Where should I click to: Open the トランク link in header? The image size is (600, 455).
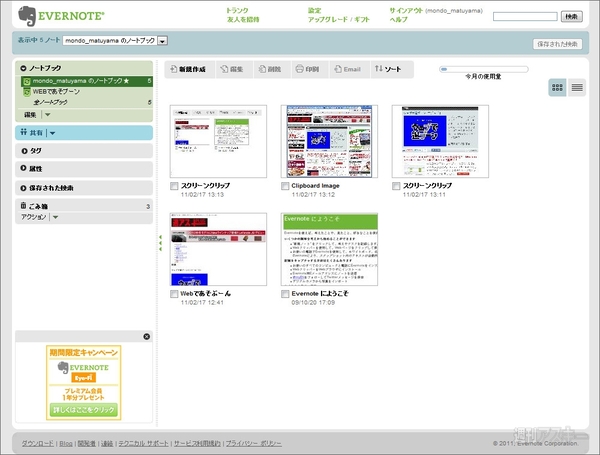pos(237,11)
